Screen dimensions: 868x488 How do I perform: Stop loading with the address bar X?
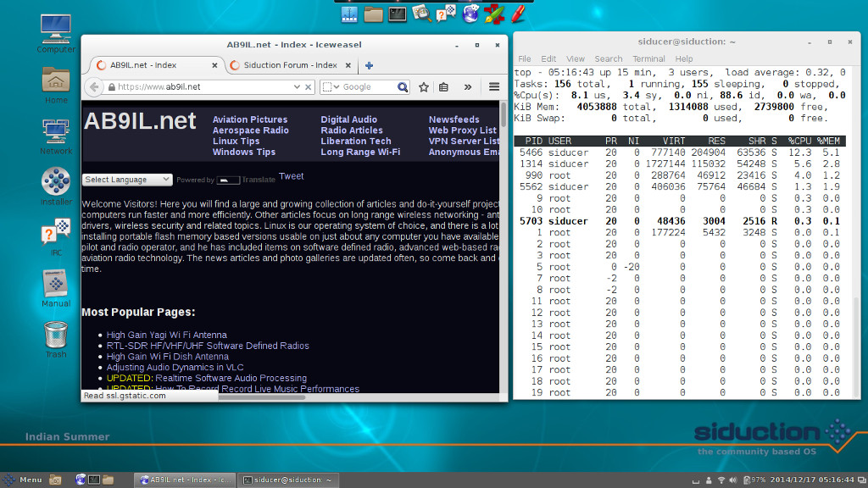[309, 87]
